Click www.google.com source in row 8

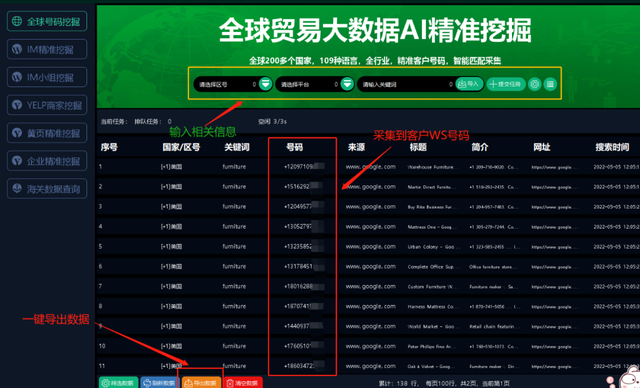pyautogui.click(x=371, y=306)
